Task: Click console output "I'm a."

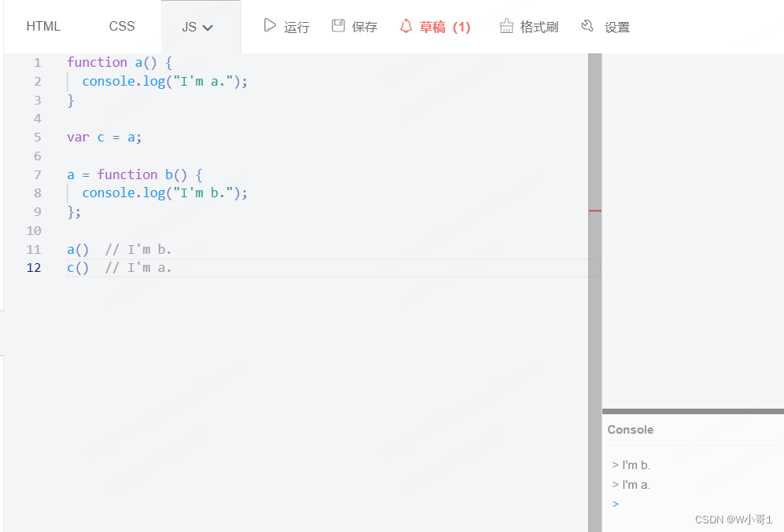Action: (x=636, y=485)
